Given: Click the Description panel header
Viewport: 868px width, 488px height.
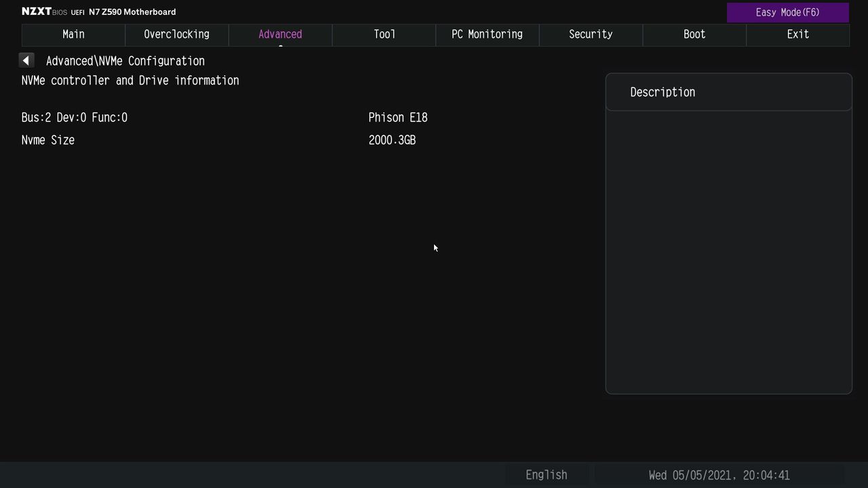Looking at the screenshot, I should [x=728, y=92].
